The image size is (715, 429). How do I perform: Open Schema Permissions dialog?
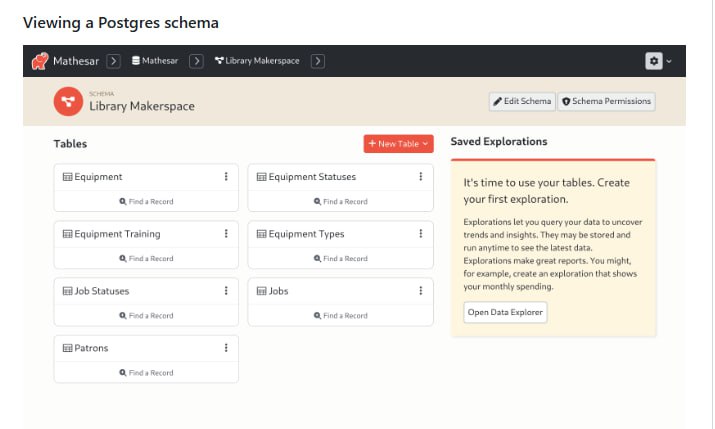pyautogui.click(x=606, y=101)
